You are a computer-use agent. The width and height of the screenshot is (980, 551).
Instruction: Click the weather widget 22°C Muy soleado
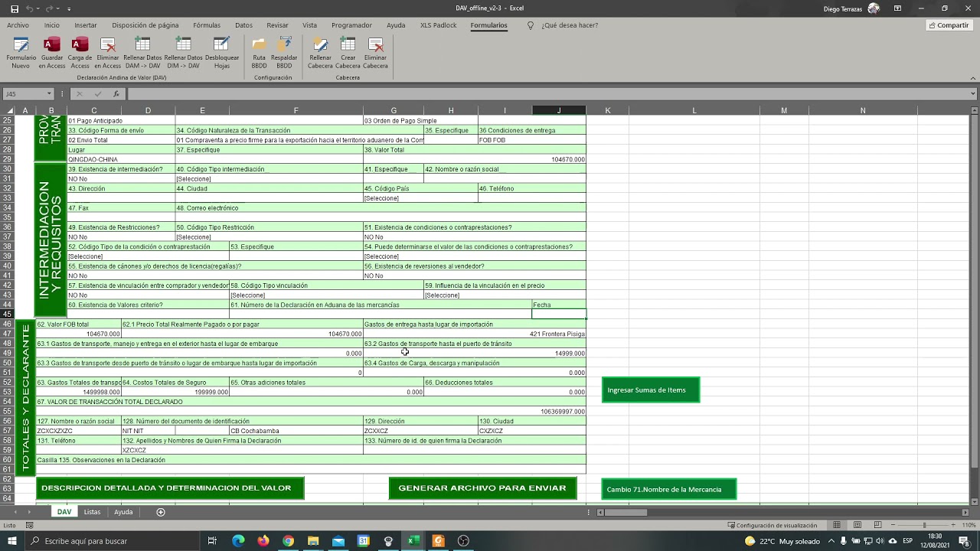(782, 541)
